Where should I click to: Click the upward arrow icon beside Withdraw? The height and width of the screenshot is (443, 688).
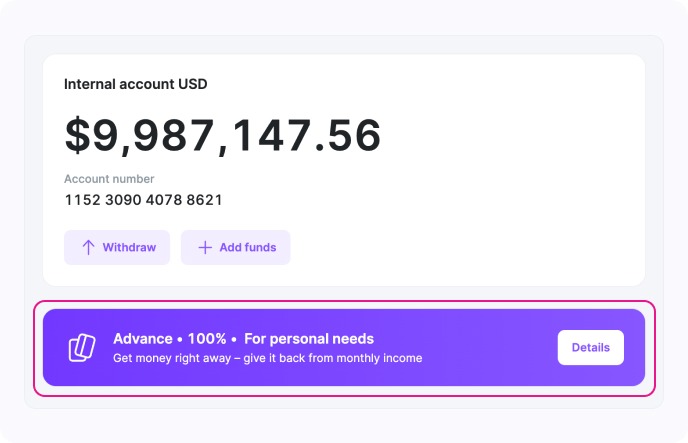pyautogui.click(x=88, y=247)
